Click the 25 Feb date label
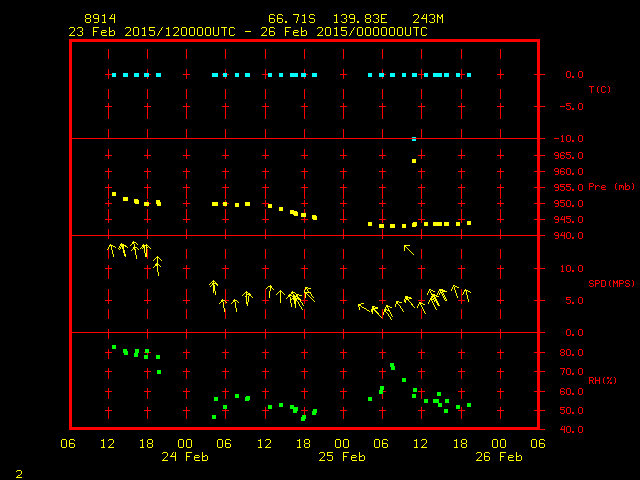 tap(341, 456)
